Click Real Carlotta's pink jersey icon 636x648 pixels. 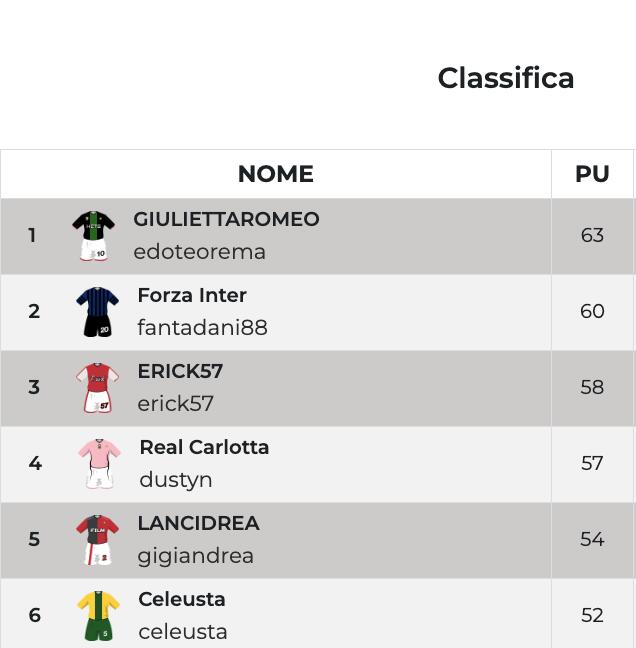99,464
